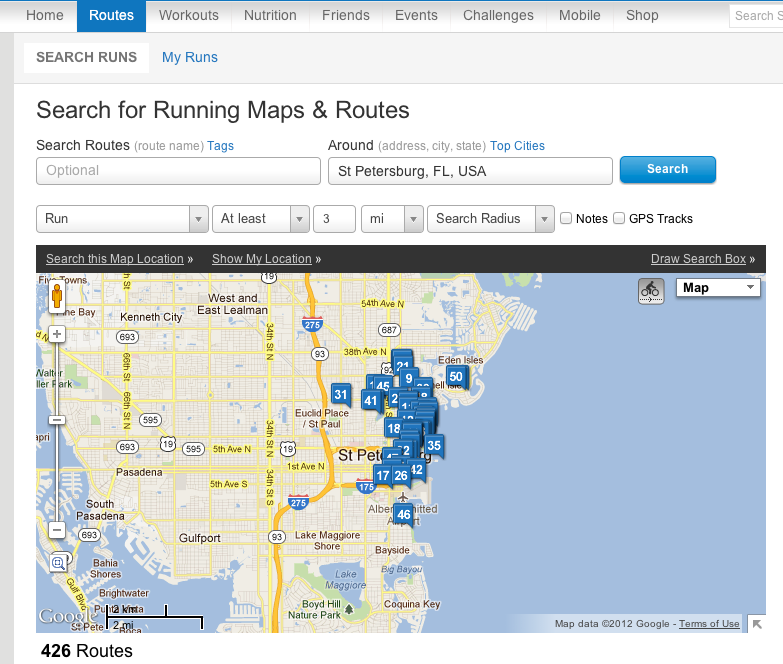Click the magnifier zoom box icon
783x664 pixels.
(58, 561)
